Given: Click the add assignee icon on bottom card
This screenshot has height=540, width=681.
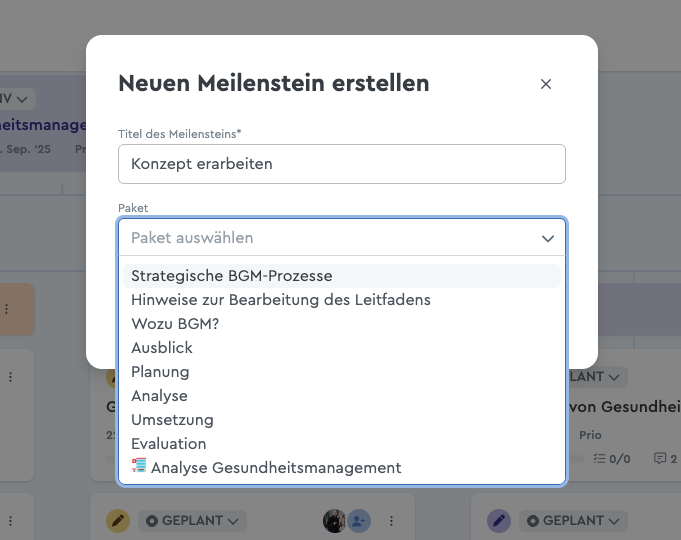Looking at the screenshot, I should (x=358, y=521).
